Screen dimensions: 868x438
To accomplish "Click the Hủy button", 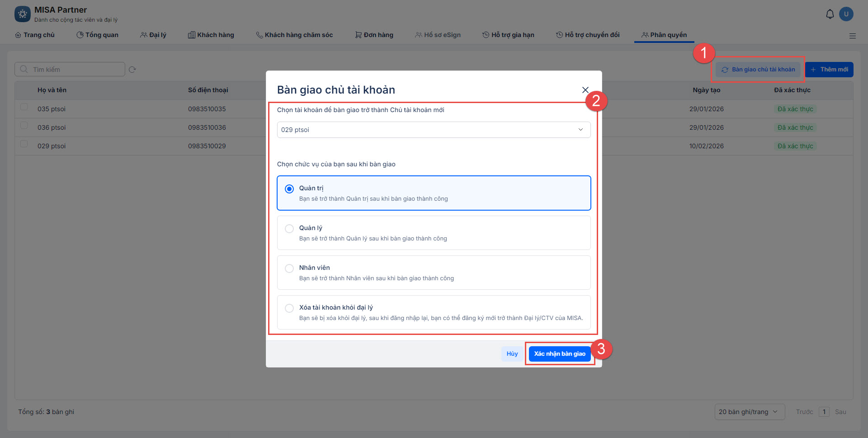I will pos(512,354).
